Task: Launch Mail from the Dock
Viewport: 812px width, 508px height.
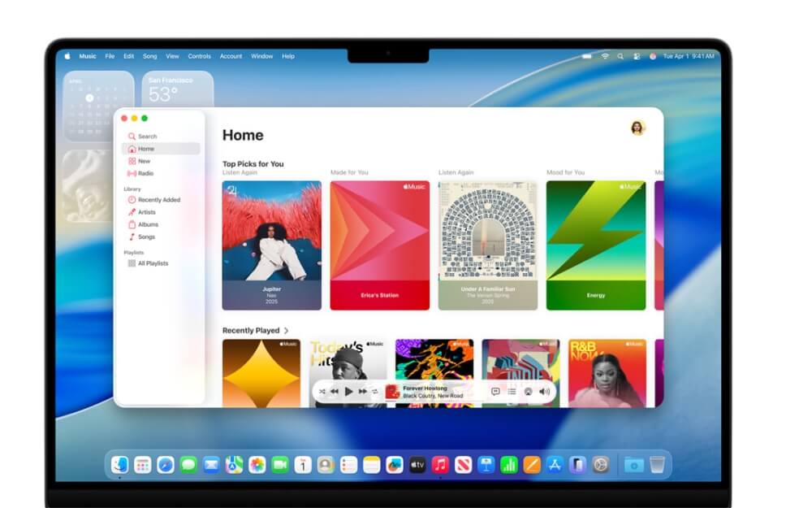Action: tap(211, 465)
